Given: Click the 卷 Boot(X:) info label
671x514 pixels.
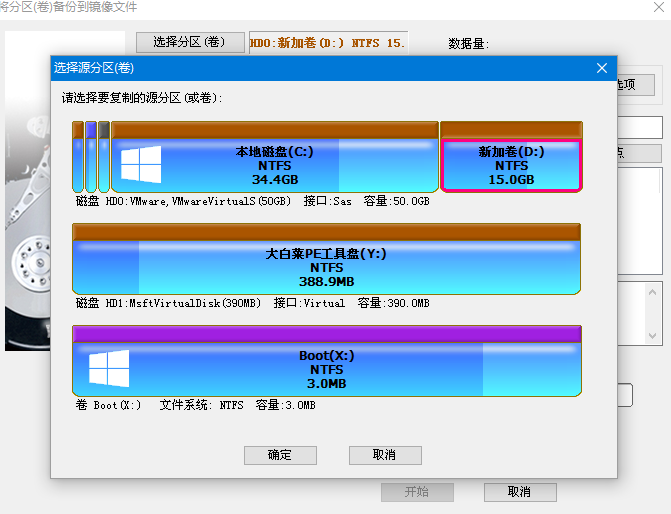Looking at the screenshot, I should click(x=108, y=405).
